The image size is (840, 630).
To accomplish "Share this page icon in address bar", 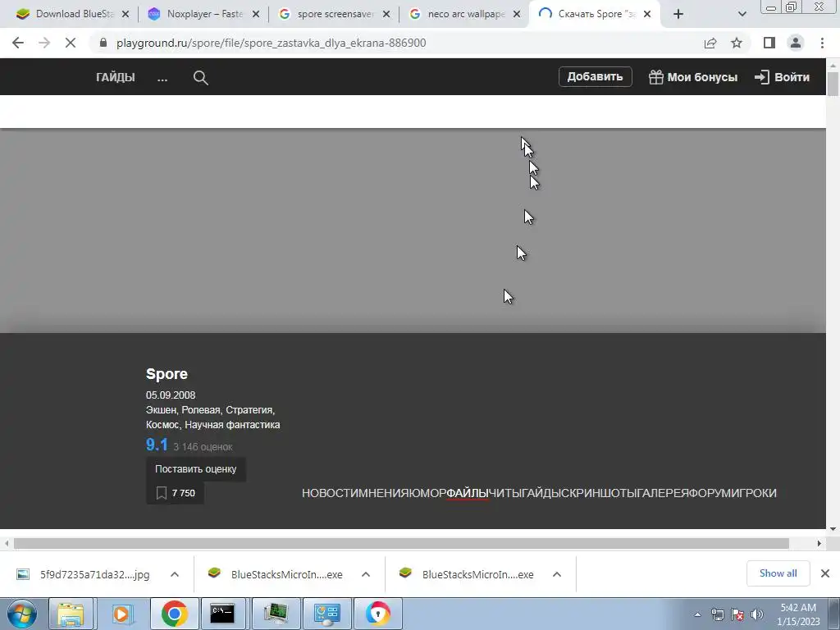I will click(x=710, y=43).
